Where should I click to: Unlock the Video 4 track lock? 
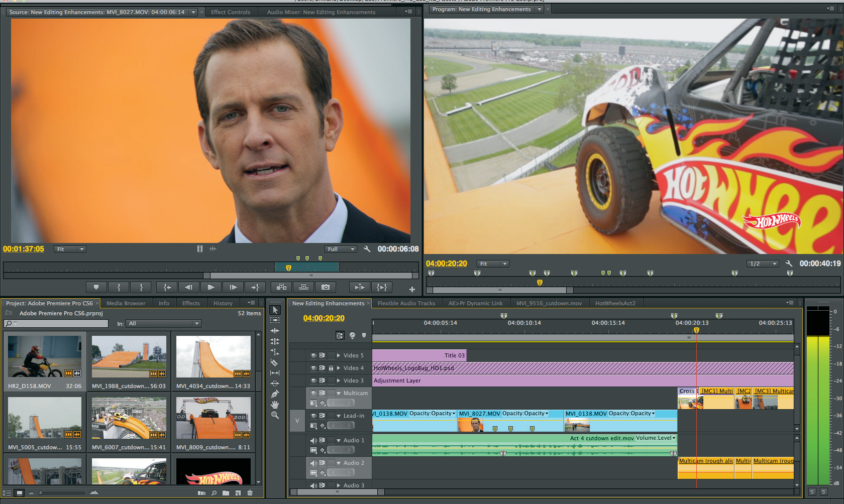click(x=331, y=367)
